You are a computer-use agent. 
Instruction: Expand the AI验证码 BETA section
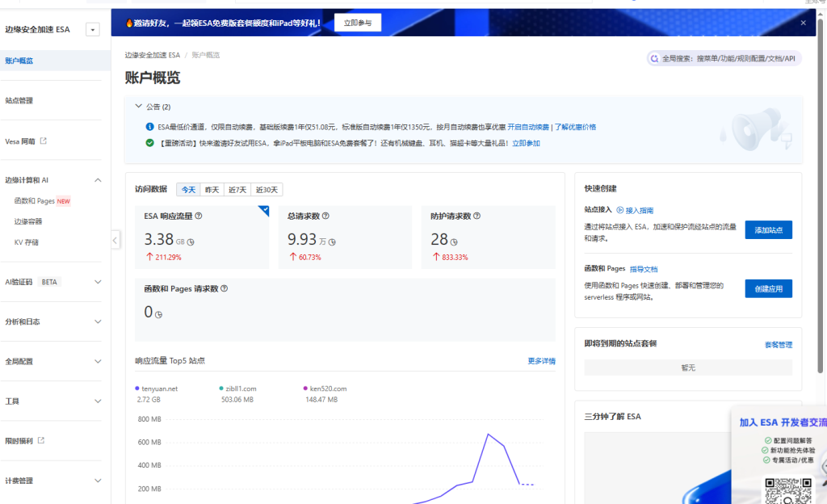(x=98, y=282)
